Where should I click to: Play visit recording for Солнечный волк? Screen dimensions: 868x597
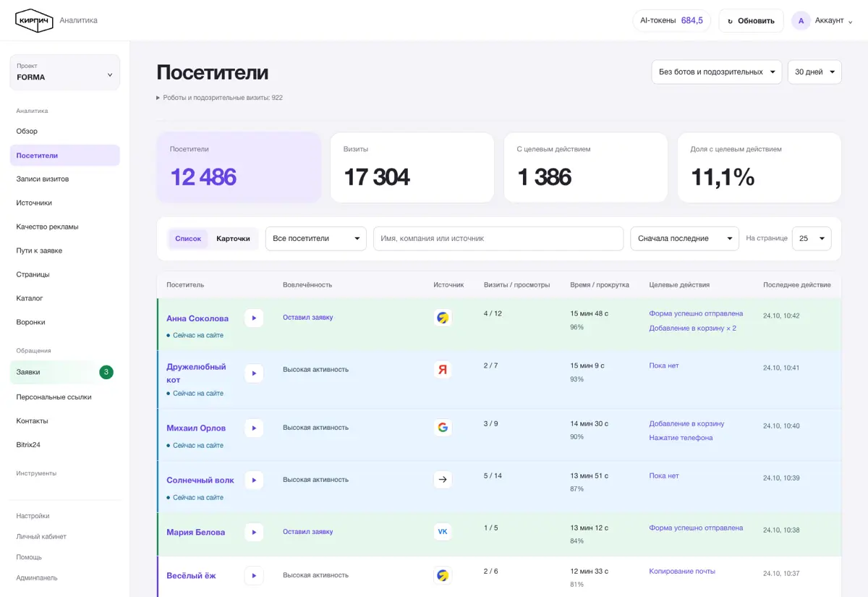254,480
